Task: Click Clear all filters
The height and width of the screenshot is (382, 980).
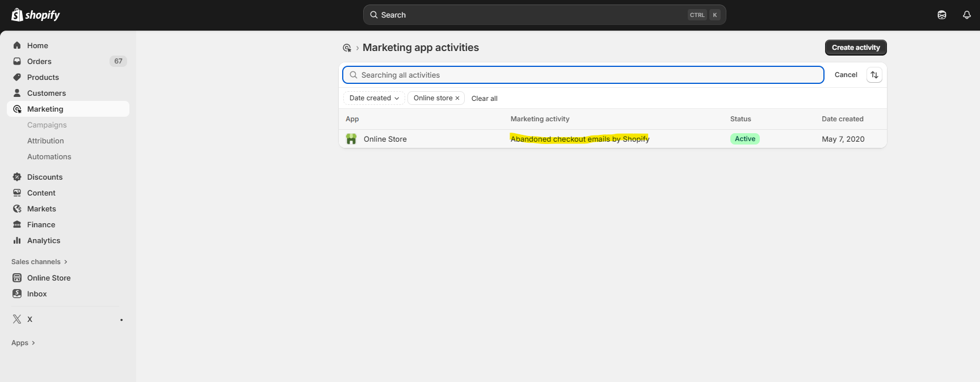Action: 485,99
